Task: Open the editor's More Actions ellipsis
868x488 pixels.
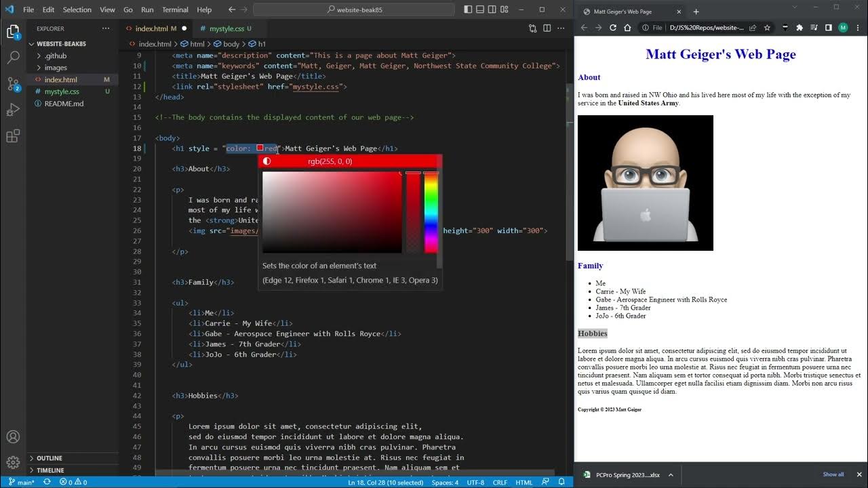Action: [x=561, y=28]
